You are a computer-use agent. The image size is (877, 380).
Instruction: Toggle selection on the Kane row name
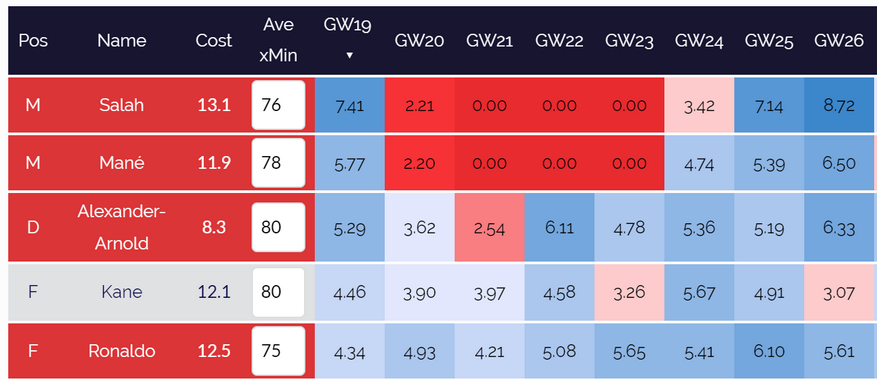point(121,292)
